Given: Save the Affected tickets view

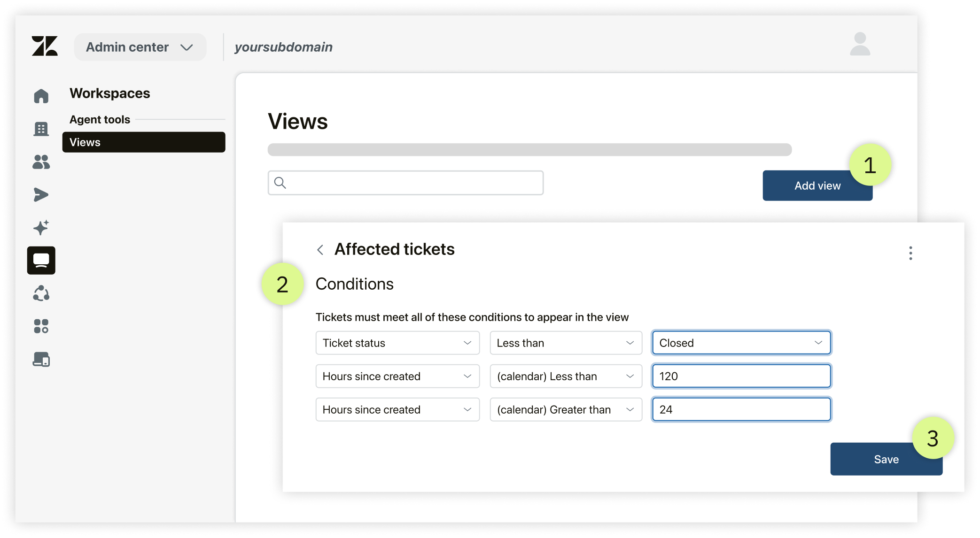Looking at the screenshot, I should (886, 459).
